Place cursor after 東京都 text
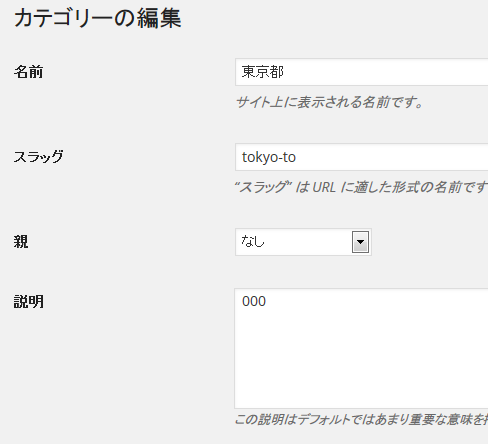The image size is (488, 444). point(284,72)
